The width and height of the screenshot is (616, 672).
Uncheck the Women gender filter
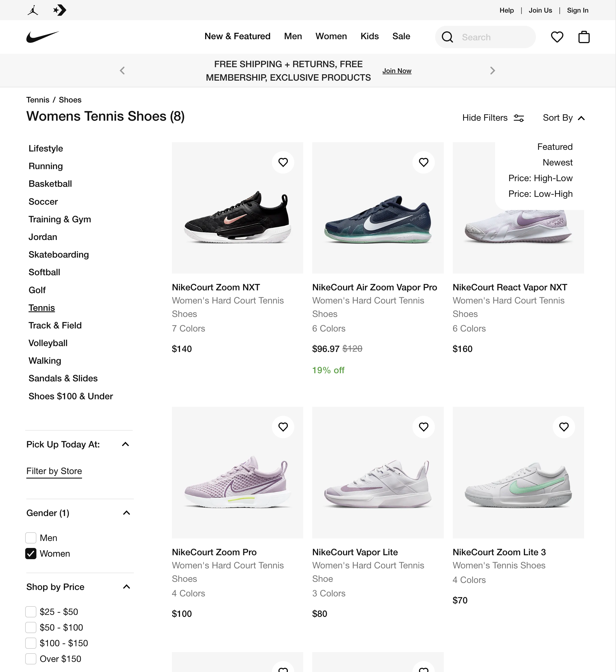click(x=31, y=554)
